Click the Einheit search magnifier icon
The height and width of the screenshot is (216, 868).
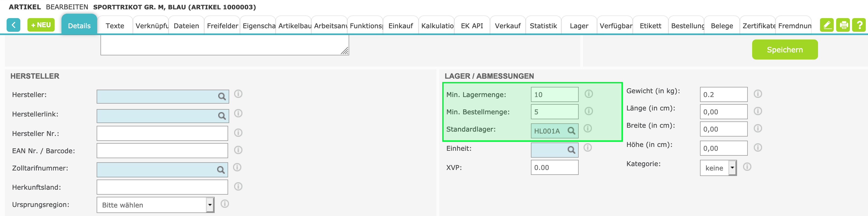point(571,150)
